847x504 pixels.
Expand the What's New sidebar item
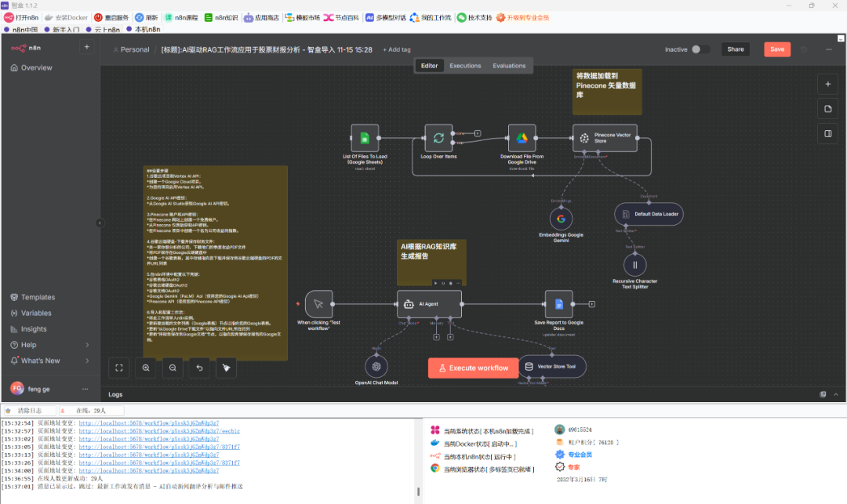tap(50, 361)
